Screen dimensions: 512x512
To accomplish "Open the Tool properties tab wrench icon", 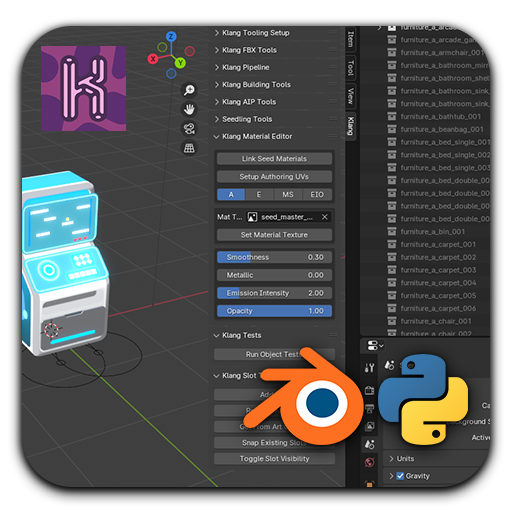I will [x=369, y=368].
